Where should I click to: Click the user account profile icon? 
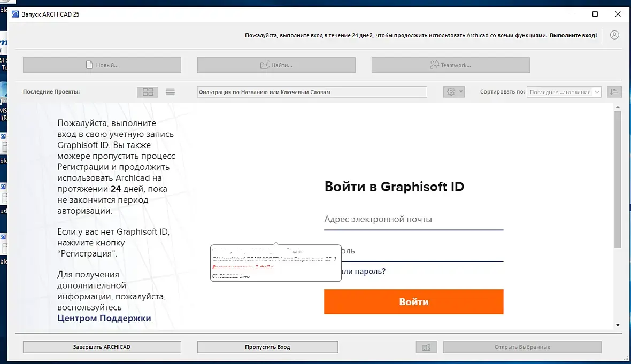[614, 35]
